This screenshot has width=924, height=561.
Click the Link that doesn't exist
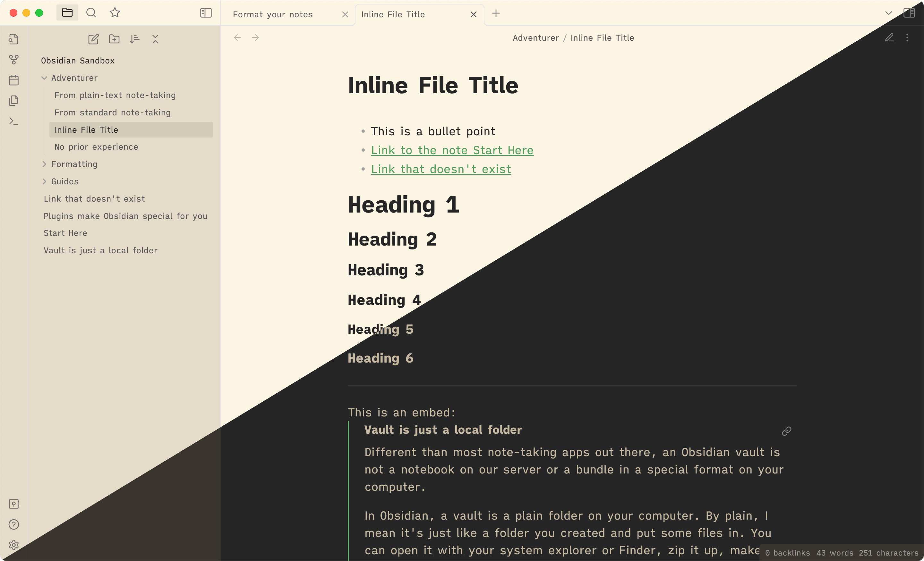441,169
